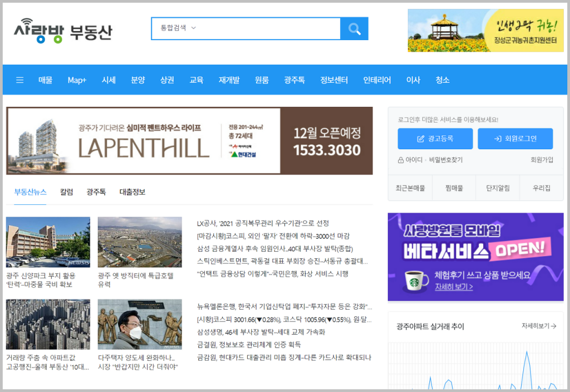Select the 우리집 tab
Image resolution: width=570 pixels, height=392 pixels.
541,188
